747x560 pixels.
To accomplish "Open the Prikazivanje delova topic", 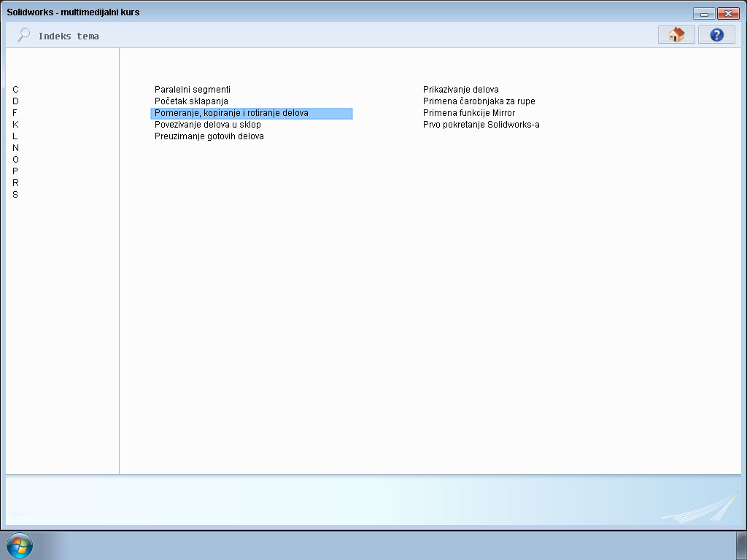I will (460, 89).
